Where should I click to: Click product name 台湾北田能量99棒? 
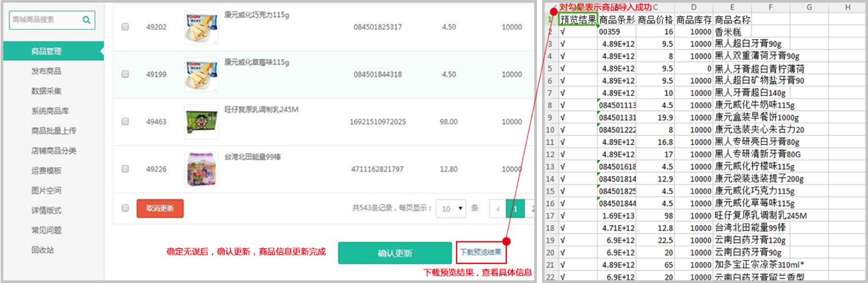(x=253, y=157)
